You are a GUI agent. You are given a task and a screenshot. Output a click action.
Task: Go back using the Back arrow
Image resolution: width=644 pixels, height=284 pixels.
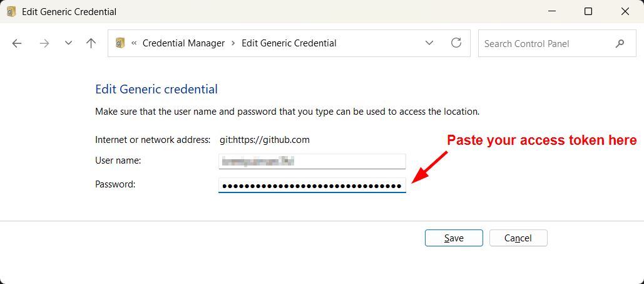click(x=17, y=43)
